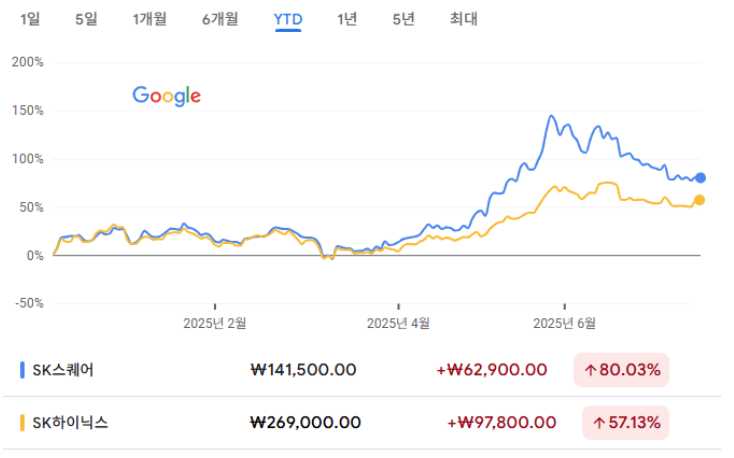The width and height of the screenshot is (734, 458).
Task: Click the 80.03% gain badge
Action: coord(621,370)
